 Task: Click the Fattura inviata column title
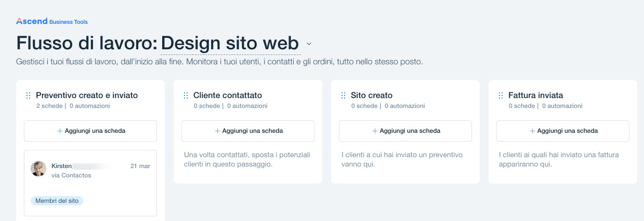pos(536,95)
